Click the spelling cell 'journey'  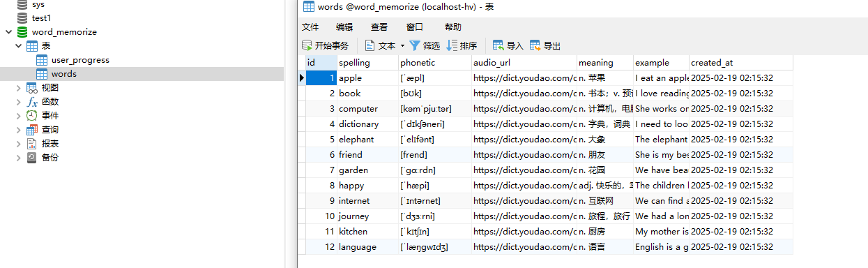pyautogui.click(x=367, y=216)
